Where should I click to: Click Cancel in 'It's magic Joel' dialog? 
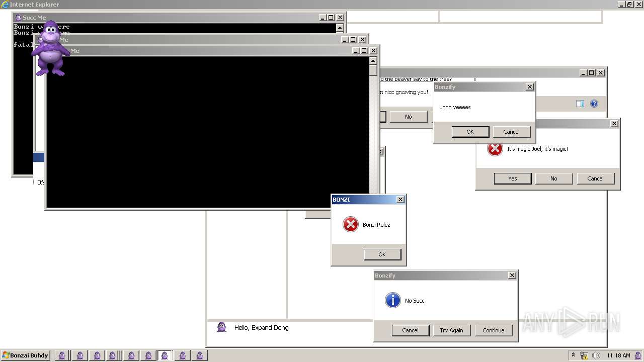[x=595, y=178]
